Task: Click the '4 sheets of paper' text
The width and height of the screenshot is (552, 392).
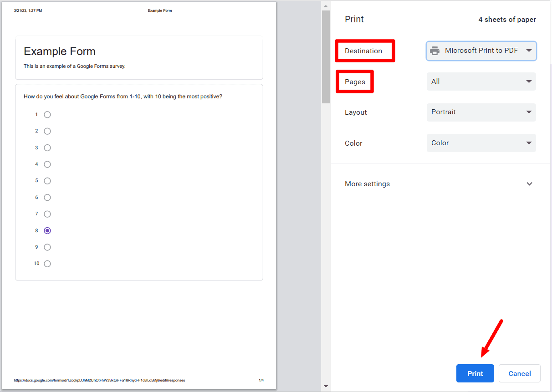Action: tap(507, 20)
